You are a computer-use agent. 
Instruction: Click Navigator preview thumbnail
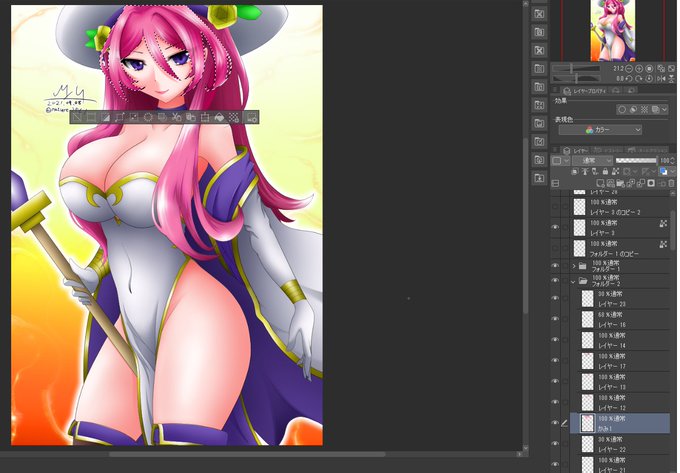click(613, 30)
